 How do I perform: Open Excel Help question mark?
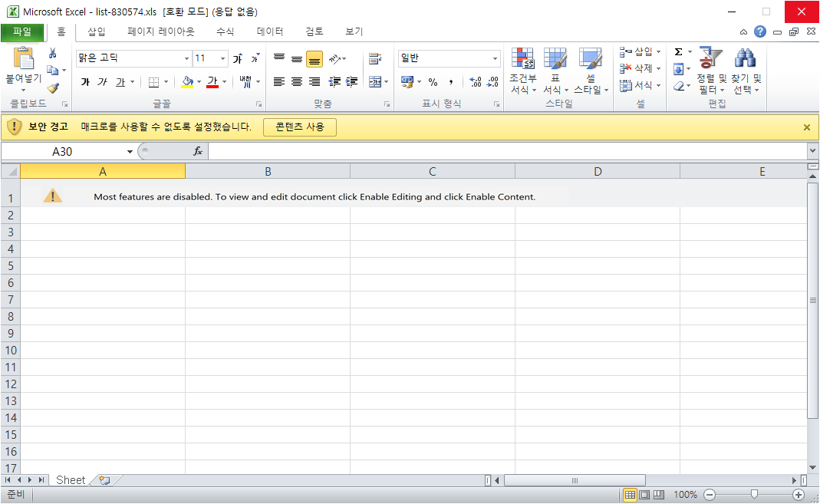760,31
